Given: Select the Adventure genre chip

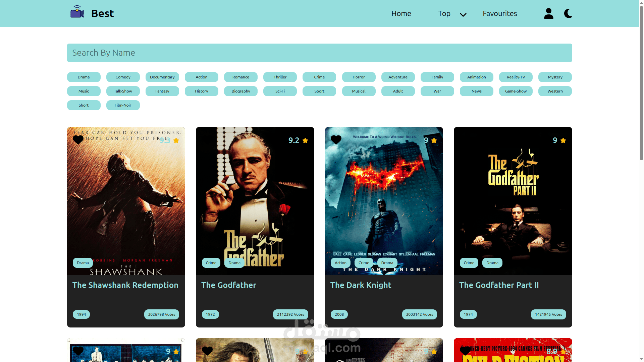Looking at the screenshot, I should pos(398,77).
